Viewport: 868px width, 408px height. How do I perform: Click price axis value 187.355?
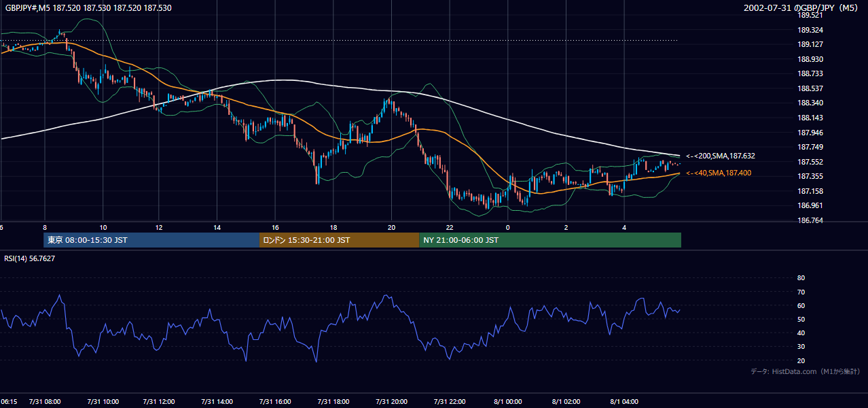coord(810,176)
